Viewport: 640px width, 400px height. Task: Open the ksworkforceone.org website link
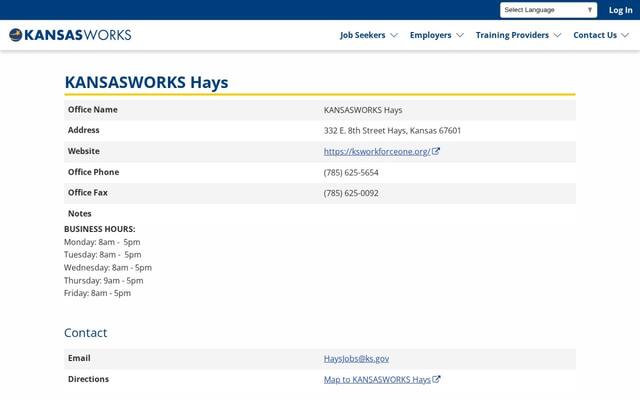377,151
